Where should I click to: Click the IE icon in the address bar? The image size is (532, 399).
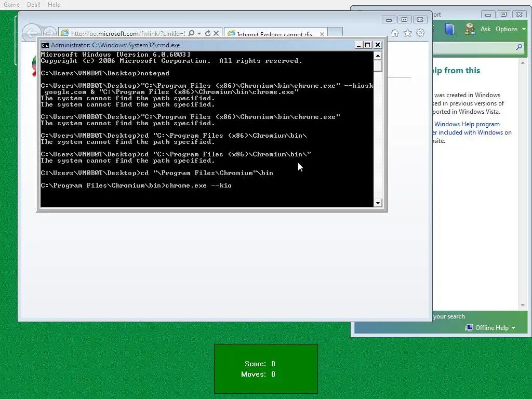[64, 33]
